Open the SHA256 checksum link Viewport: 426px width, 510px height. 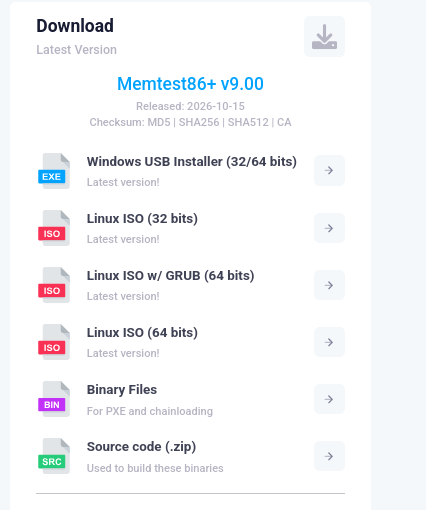pos(199,122)
